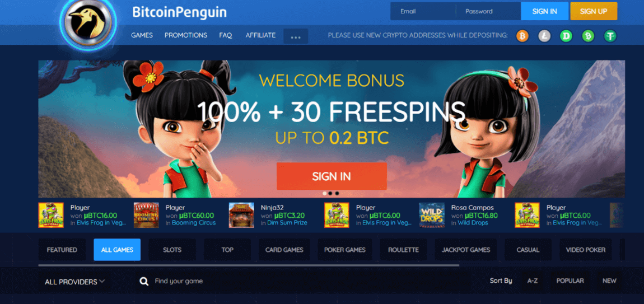Select the green Dogecoin deposit icon

(x=566, y=36)
